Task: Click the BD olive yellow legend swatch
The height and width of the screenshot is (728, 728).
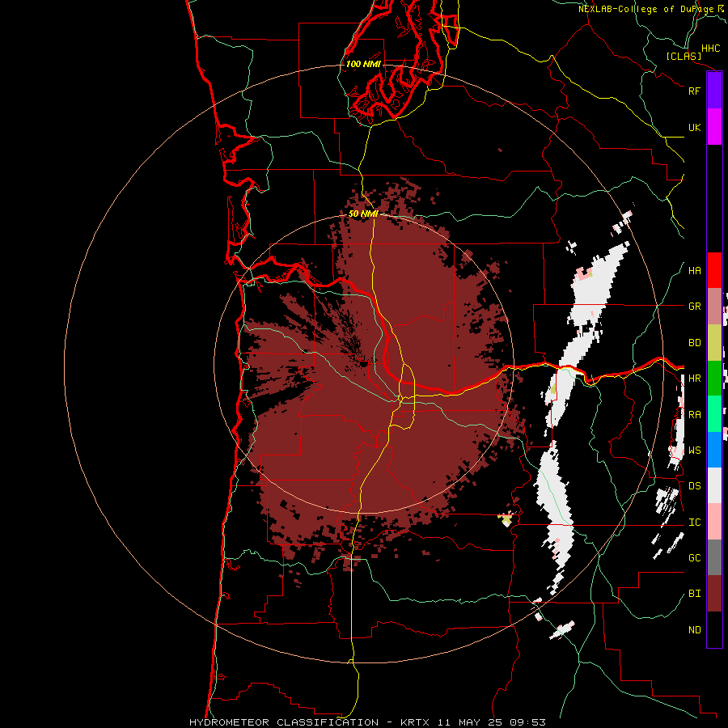Action: pos(714,342)
